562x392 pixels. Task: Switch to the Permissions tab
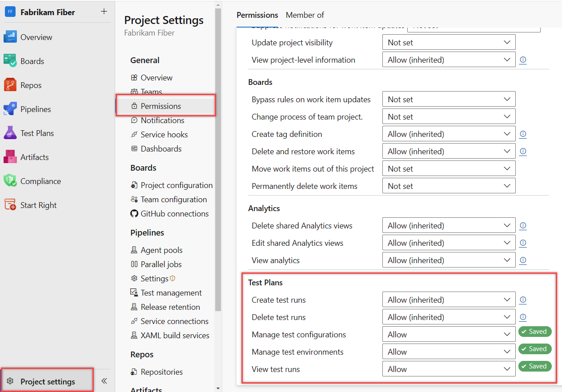pos(257,15)
